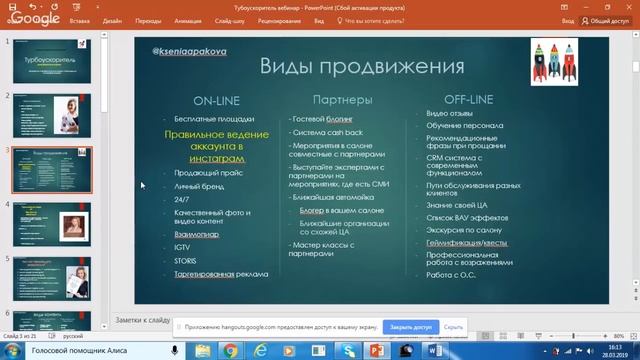Select slide 1 thumbnail Турбоускоритель
The image size is (640, 360).
[52, 61]
